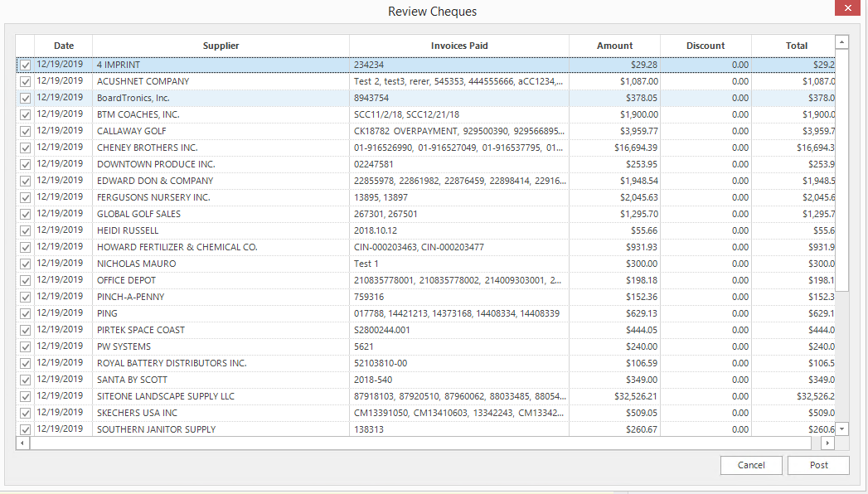Click the Discount column header
The image size is (868, 494).
pos(706,46)
